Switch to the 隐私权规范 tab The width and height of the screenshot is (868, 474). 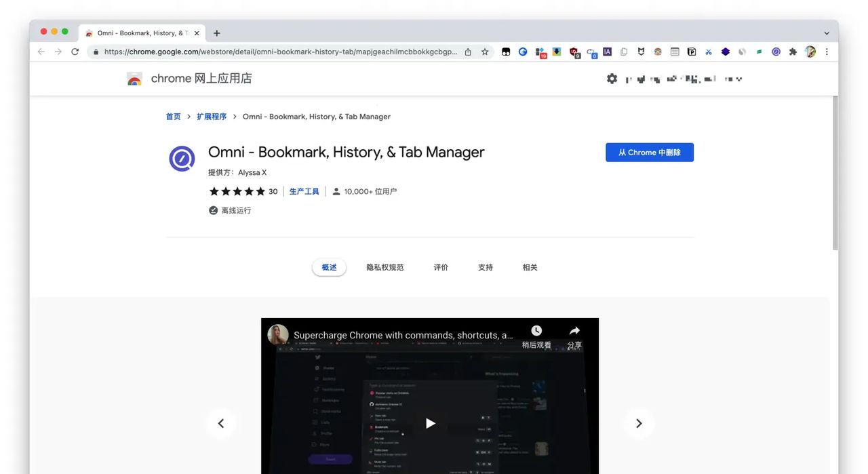point(385,267)
